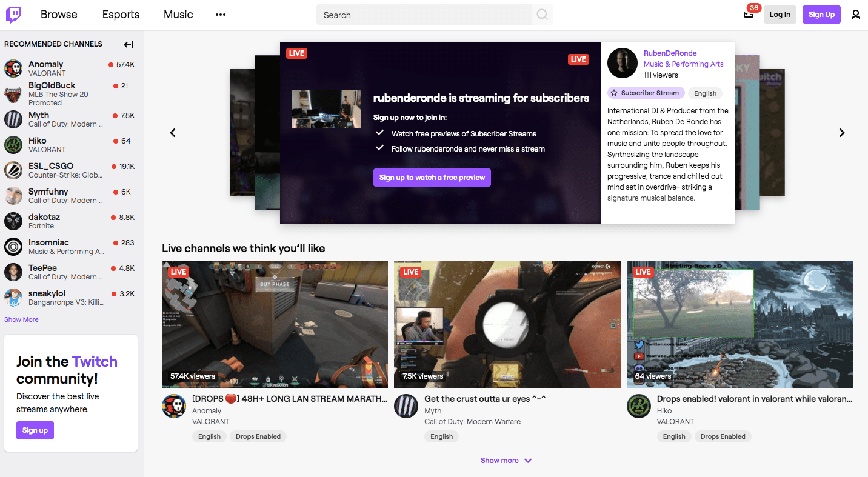Select the Subscriber Stream tag
Viewport: 868px width, 477px height.
point(646,93)
